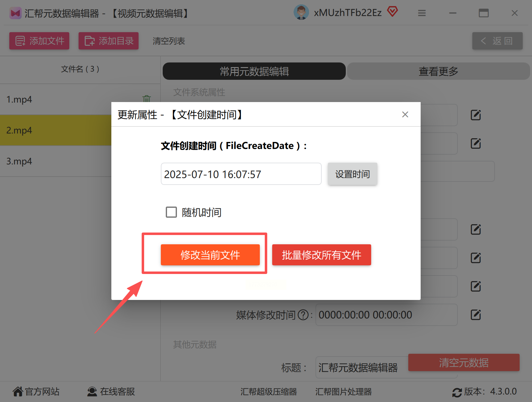
Task: Select 3.mp4 in the file list
Action: 56,161
